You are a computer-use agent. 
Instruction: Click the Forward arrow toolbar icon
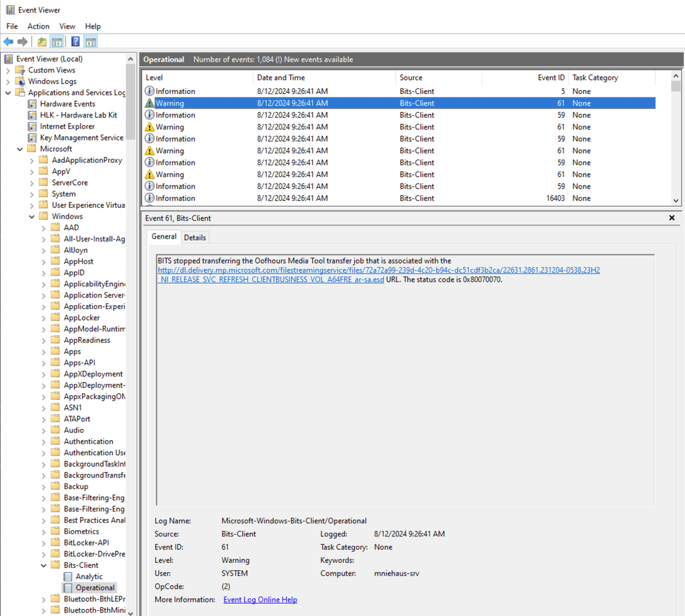tap(23, 42)
